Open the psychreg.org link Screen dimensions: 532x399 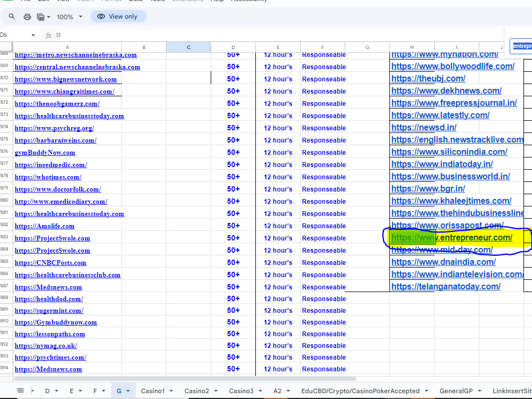pos(54,128)
